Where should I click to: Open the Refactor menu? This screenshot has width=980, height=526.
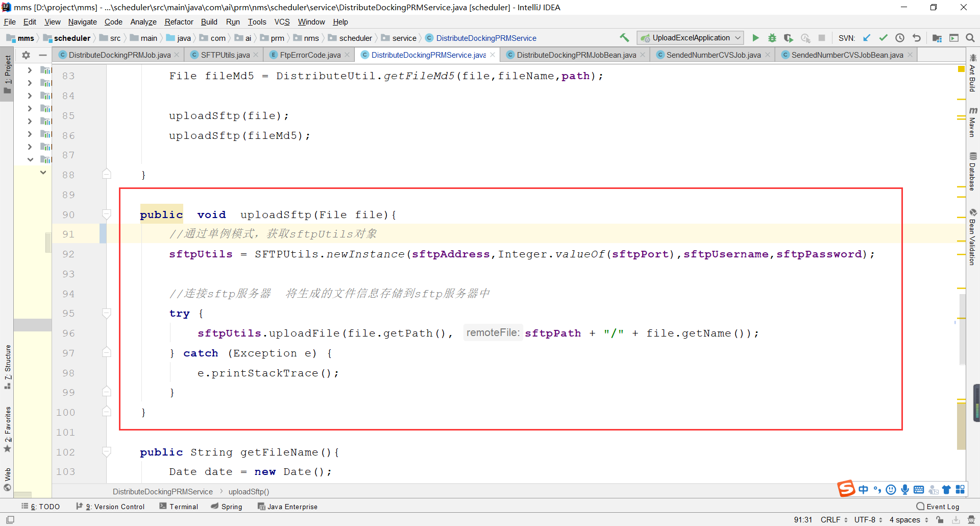(x=179, y=22)
